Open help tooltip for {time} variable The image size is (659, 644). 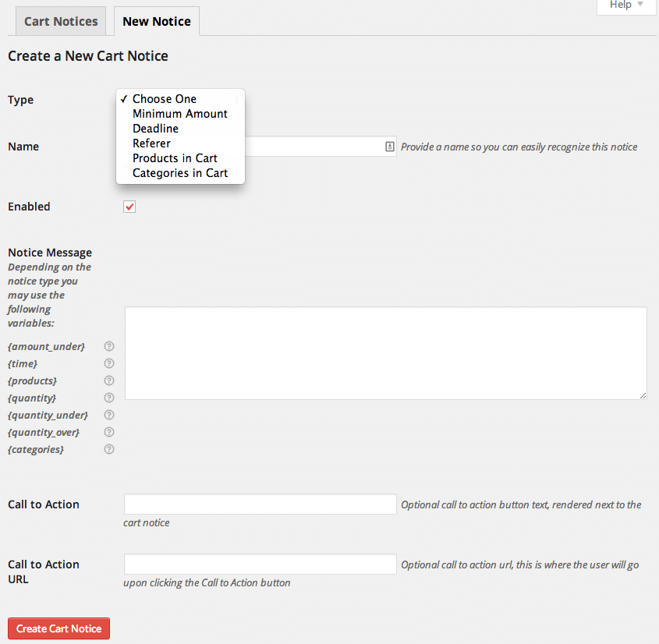pyautogui.click(x=108, y=363)
